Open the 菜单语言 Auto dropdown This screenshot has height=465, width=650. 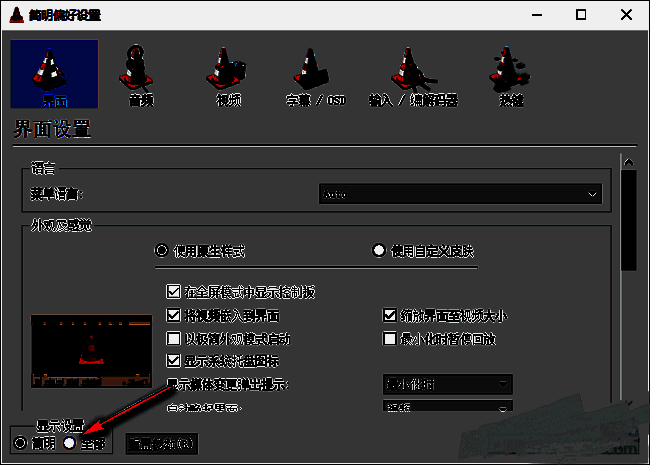point(461,194)
